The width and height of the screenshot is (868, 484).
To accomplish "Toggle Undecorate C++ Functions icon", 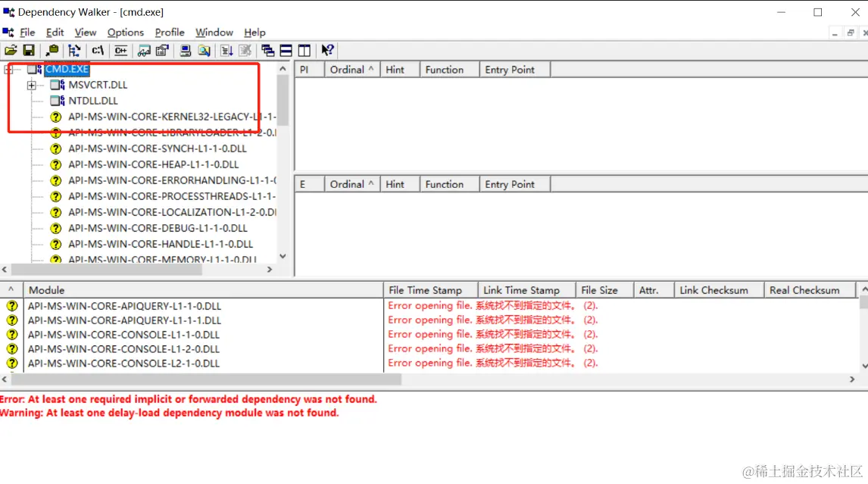I will [x=120, y=51].
